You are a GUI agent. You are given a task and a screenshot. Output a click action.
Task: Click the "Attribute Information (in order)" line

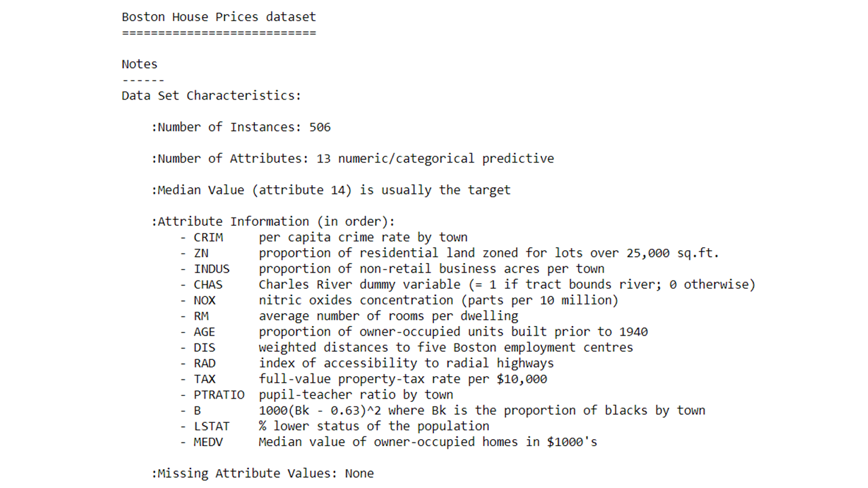[273, 222]
